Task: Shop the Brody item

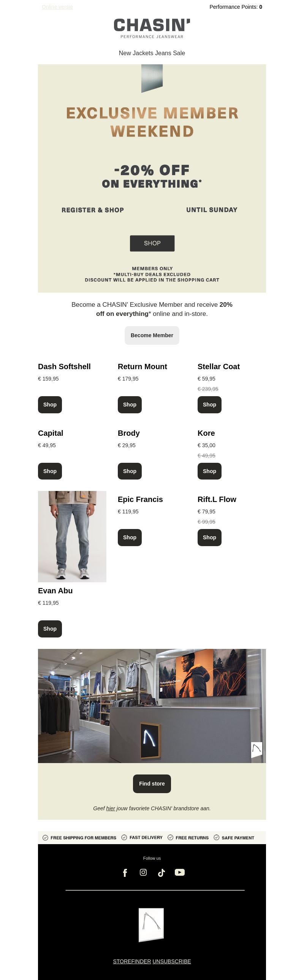Action: [130, 471]
